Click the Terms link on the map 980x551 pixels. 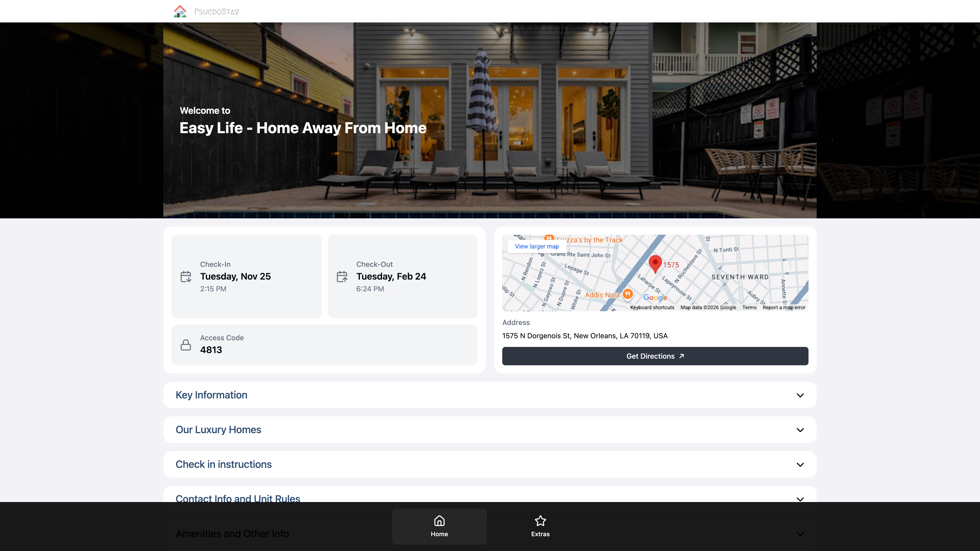[749, 307]
